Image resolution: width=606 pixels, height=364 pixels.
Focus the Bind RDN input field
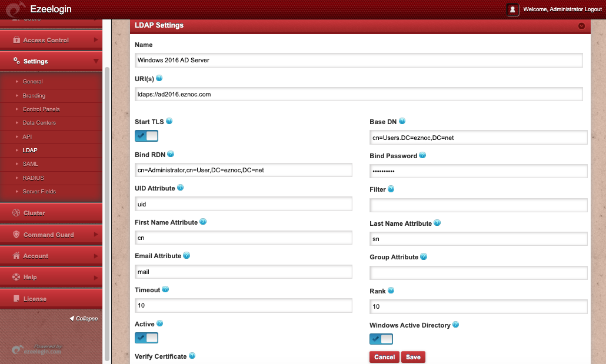click(244, 170)
